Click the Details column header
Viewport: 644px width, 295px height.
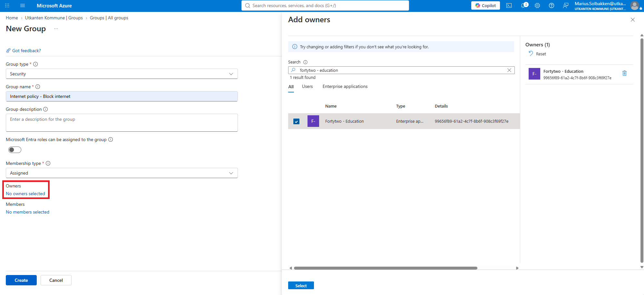(441, 106)
